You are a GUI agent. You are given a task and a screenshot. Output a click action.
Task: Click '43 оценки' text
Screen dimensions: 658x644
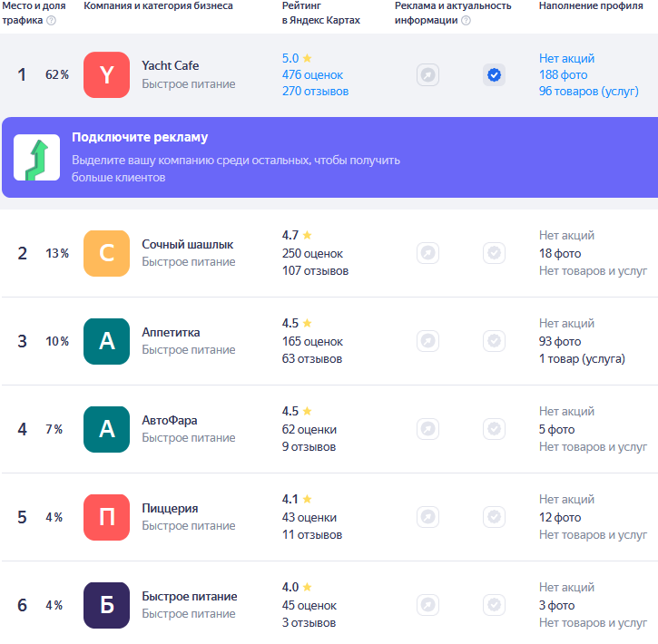pos(309,518)
